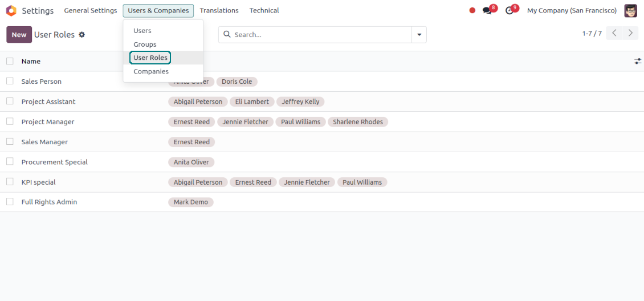Open the My Company (San Francisco) switcher
Viewport: 644px width, 301px height.
572,11
